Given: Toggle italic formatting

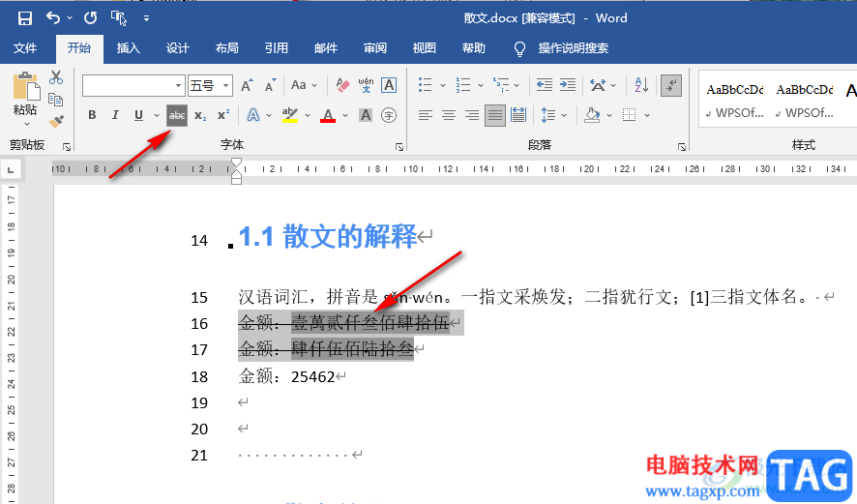Looking at the screenshot, I should [115, 115].
